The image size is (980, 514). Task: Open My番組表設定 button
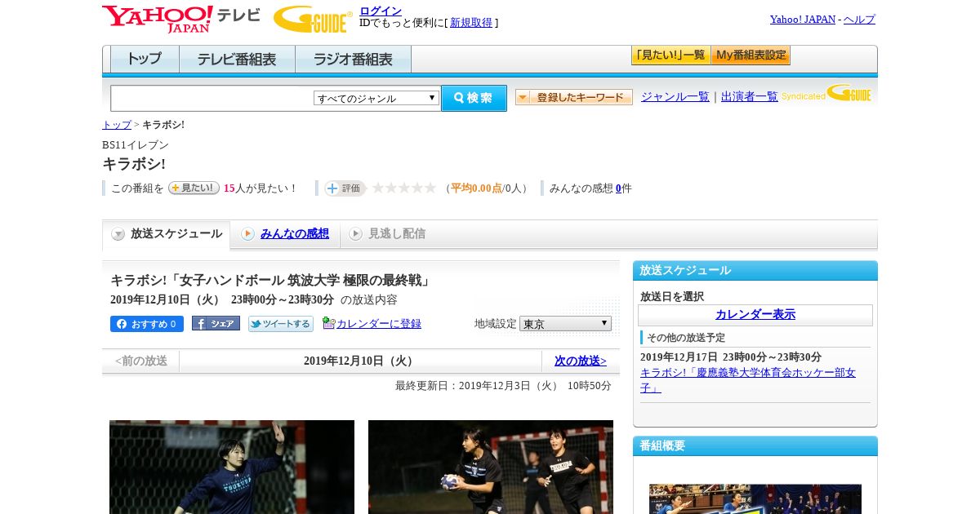point(751,55)
